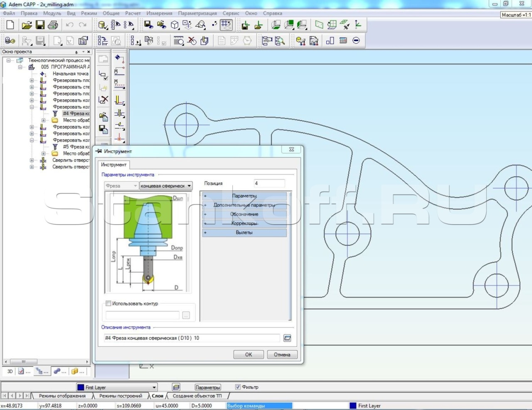The image size is (532, 410).
Task: Click the 'Позиция' input field
Action: (x=269, y=183)
